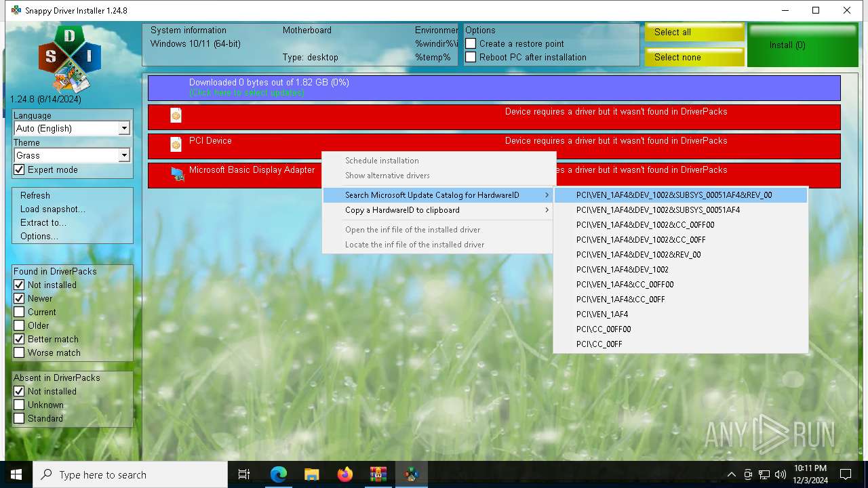Click the Select none button
Image resolution: width=868 pixels, height=488 pixels.
694,57
